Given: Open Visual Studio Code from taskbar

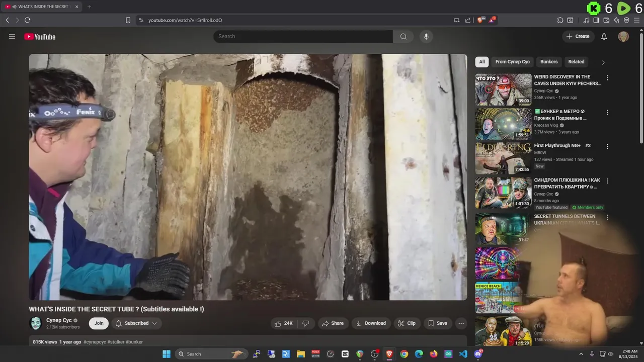Looking at the screenshot, I should pos(463,354).
